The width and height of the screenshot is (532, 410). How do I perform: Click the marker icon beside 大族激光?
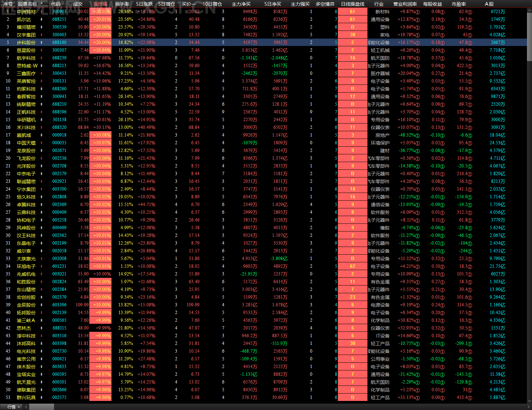[42, 259]
